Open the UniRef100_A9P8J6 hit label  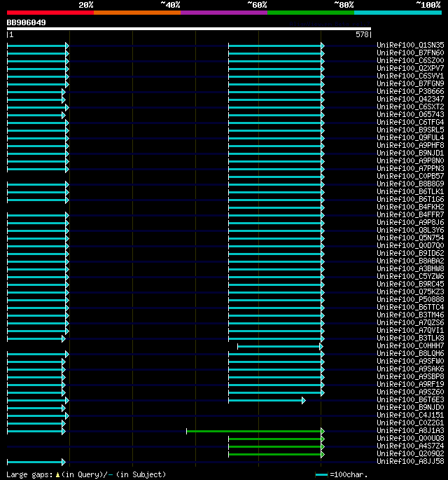click(410, 222)
